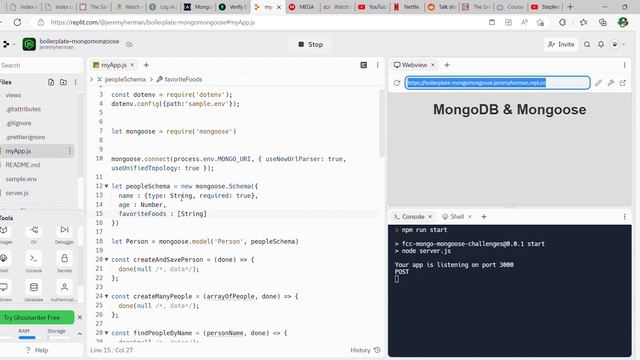Open webview in new browser tab

click(x=623, y=83)
